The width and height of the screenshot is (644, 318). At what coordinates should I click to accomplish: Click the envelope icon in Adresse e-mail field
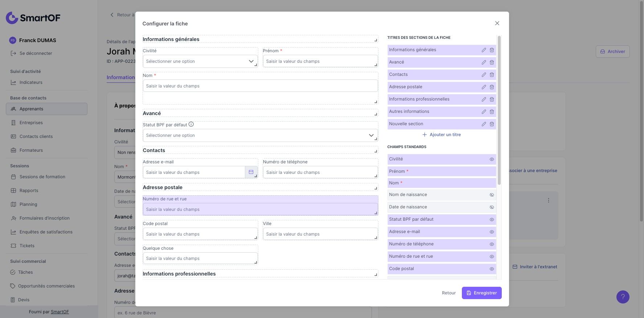click(251, 172)
